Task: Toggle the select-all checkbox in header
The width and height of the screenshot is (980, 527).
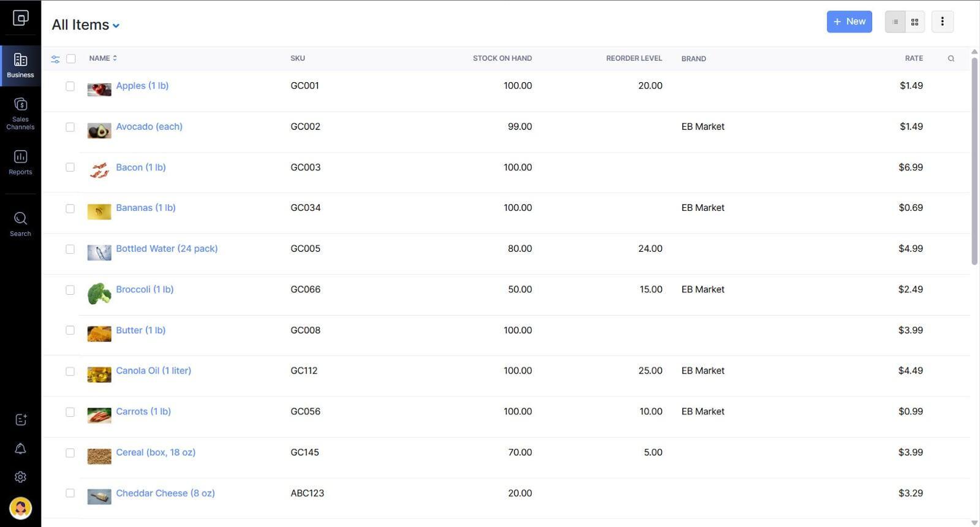Action: click(71, 59)
